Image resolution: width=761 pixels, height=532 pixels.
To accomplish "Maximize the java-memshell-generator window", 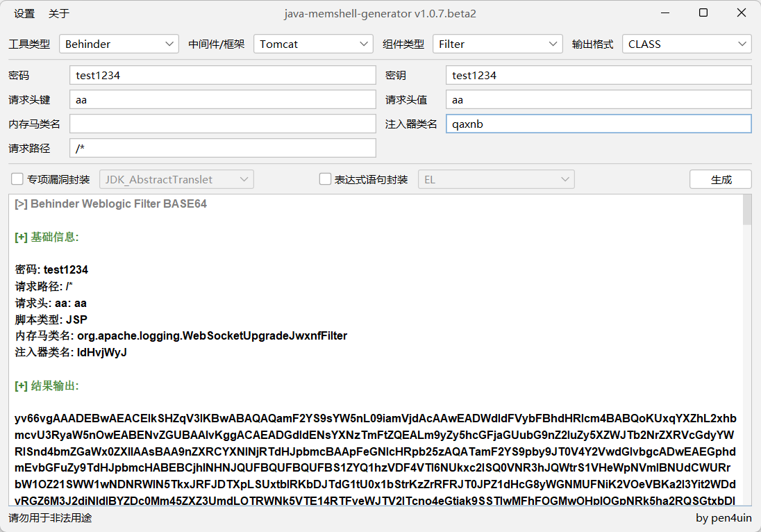I will [703, 13].
